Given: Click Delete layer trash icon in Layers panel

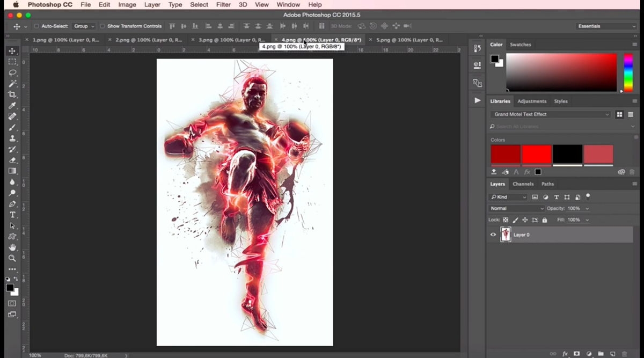Looking at the screenshot, I should pos(624,354).
